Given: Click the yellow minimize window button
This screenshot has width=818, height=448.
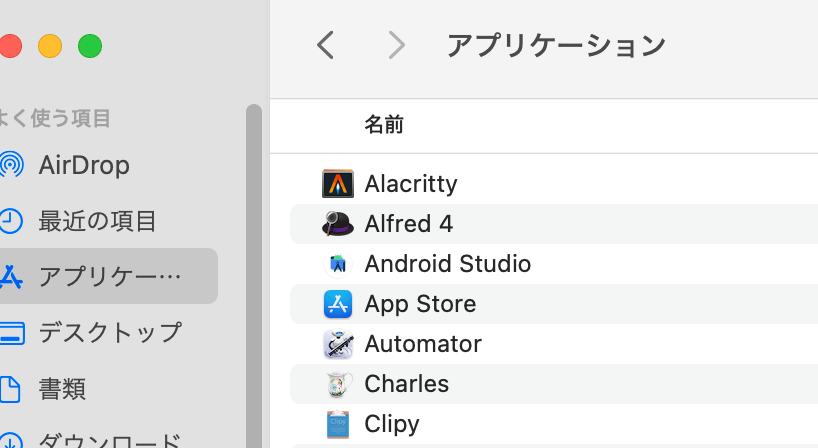Looking at the screenshot, I should (x=50, y=46).
